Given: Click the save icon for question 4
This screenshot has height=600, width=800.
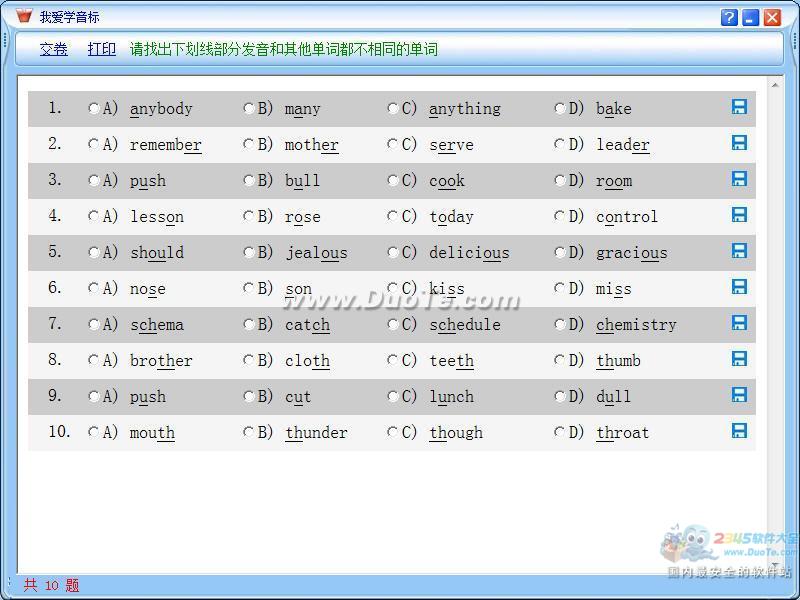Looking at the screenshot, I should (739, 214).
